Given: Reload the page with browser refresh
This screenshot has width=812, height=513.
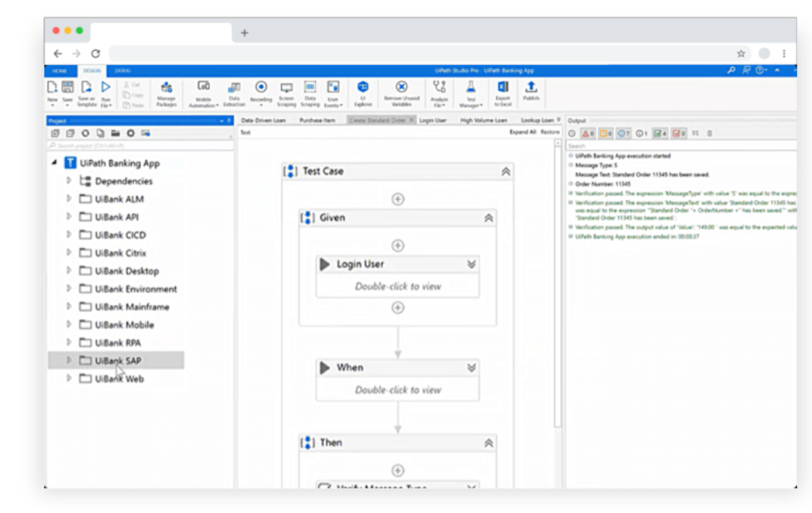Looking at the screenshot, I should tap(95, 53).
